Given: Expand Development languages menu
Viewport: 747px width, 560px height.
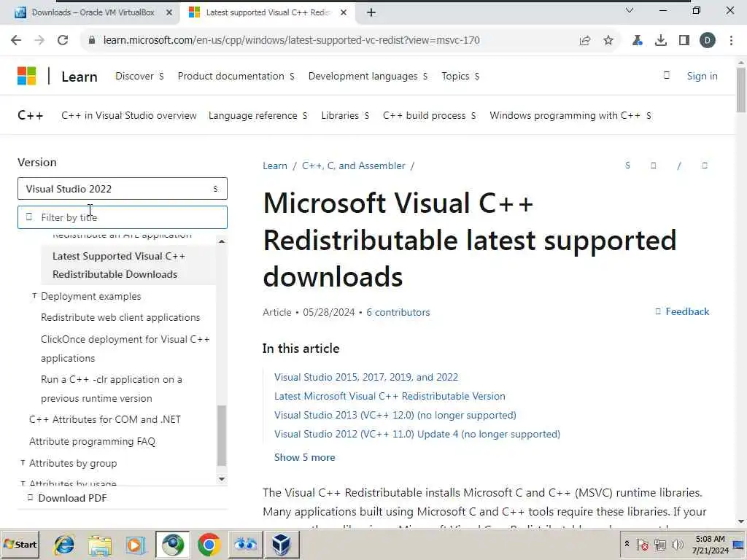Looking at the screenshot, I should (x=368, y=76).
